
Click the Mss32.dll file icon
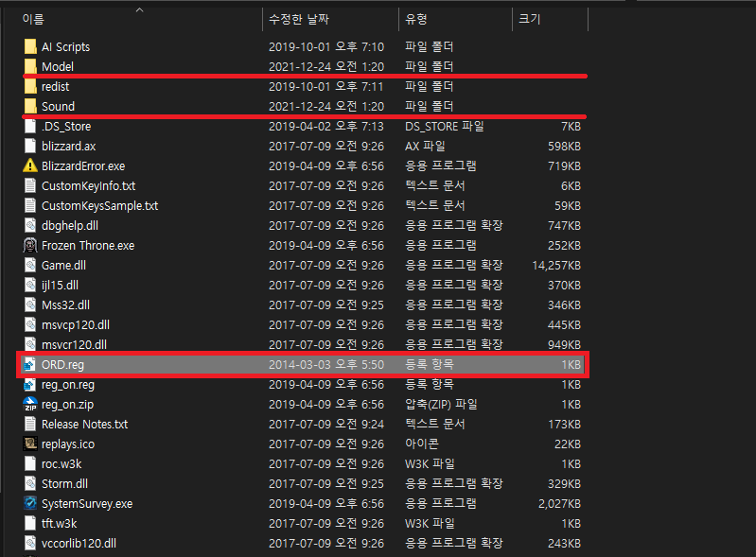click(x=30, y=305)
